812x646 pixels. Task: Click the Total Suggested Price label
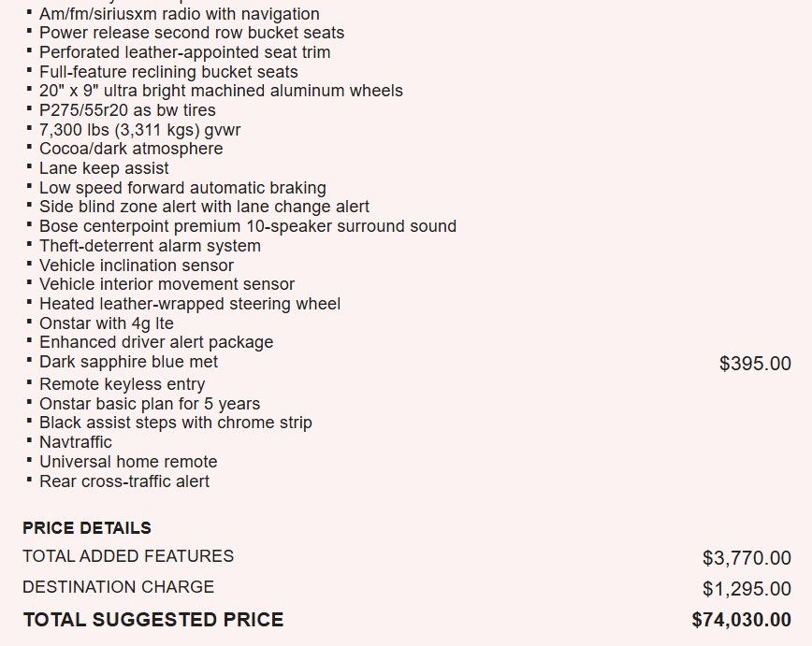[152, 620]
